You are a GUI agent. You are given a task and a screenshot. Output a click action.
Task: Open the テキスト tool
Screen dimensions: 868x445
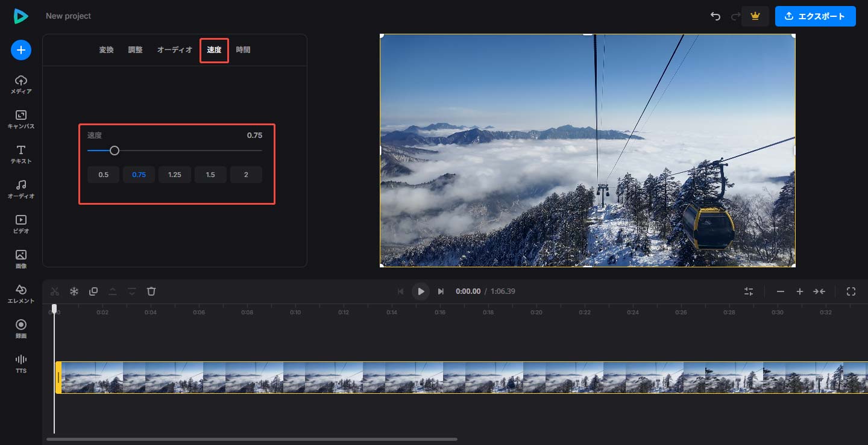tap(21, 155)
